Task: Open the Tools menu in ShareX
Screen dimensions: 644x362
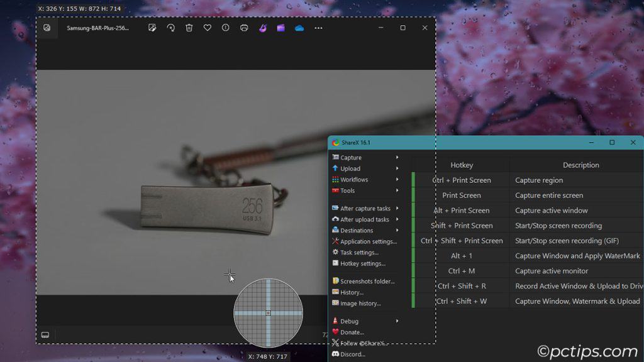Action: [347, 190]
